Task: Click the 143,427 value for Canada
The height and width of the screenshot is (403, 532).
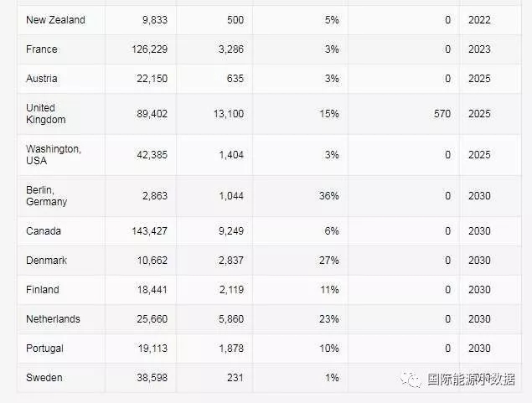Action: pos(149,231)
